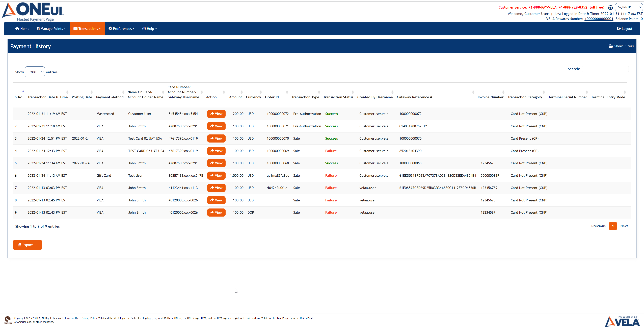Click the Mastercard payment method cell
644x327 pixels.
click(x=105, y=114)
